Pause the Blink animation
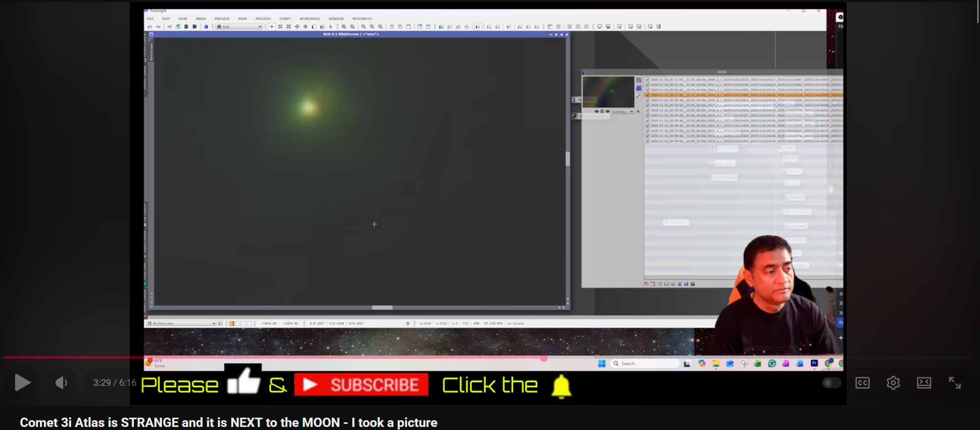 (602, 111)
